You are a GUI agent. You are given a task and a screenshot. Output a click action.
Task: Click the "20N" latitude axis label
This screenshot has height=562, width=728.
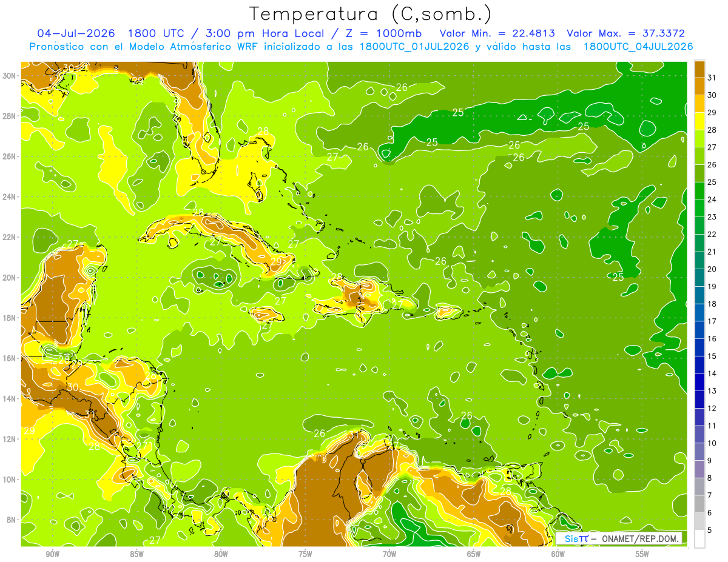(10, 278)
